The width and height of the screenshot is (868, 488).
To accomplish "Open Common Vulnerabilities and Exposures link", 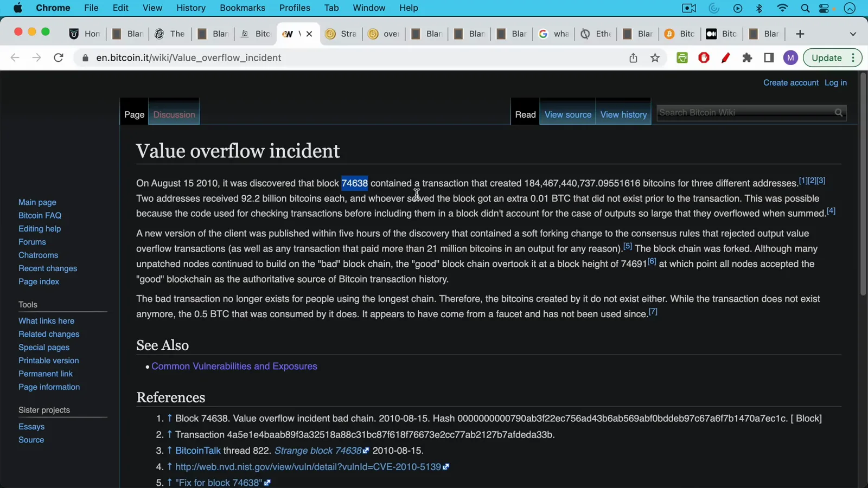I will pos(234,366).
